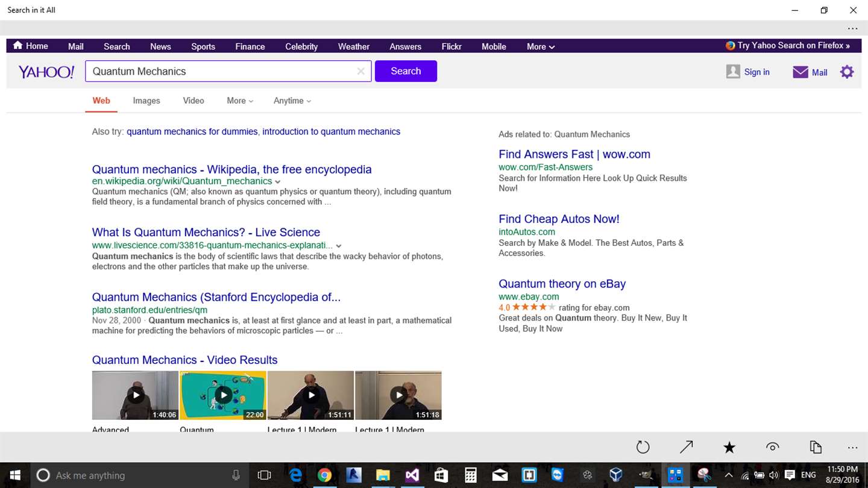Open Task View on the taskbar
The height and width of the screenshot is (488, 868).
264,475
